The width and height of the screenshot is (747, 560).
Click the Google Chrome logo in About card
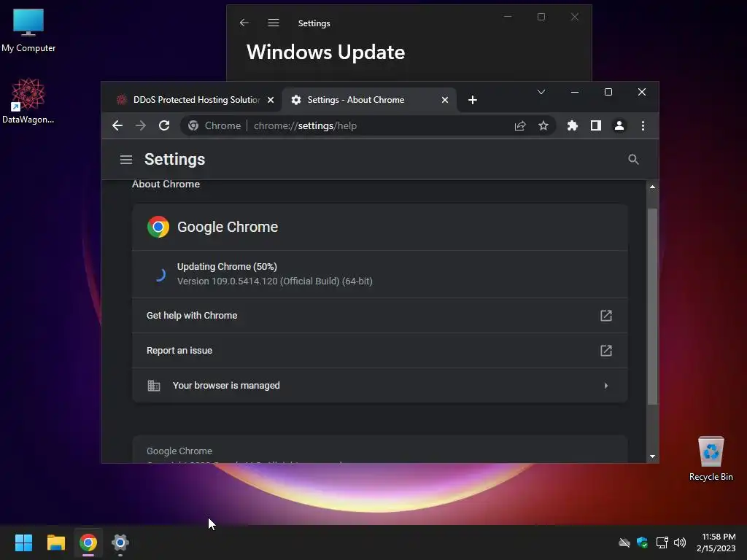(x=158, y=227)
